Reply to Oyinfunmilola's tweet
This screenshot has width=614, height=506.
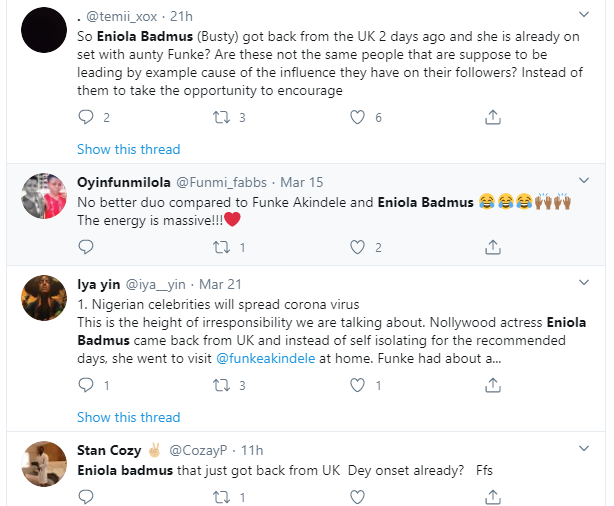[86, 247]
